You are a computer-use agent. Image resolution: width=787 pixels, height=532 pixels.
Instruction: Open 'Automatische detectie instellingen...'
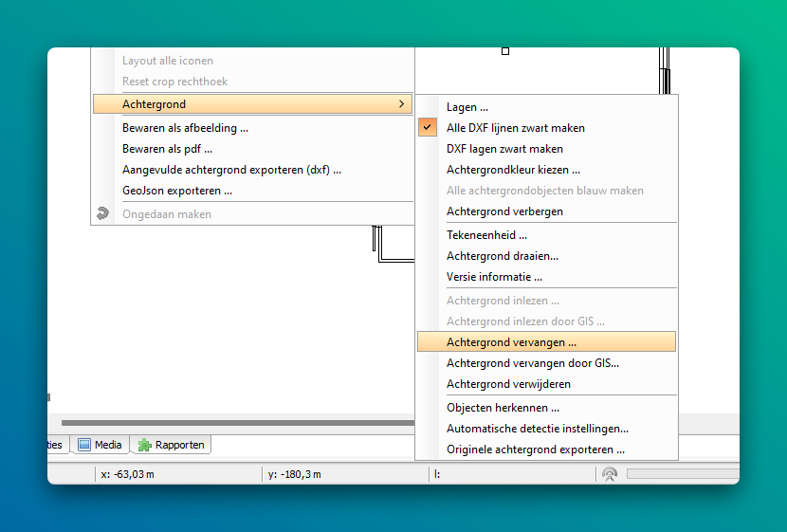pyautogui.click(x=537, y=429)
